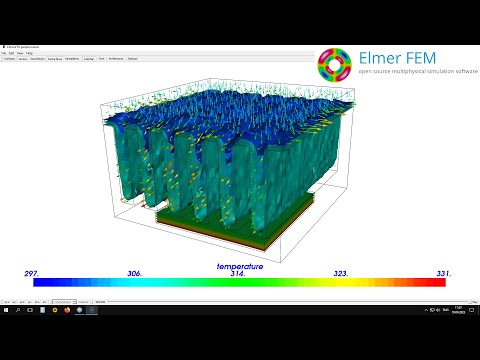Open network status in system tray
Viewport: 480px width, 360px height.
point(432,310)
